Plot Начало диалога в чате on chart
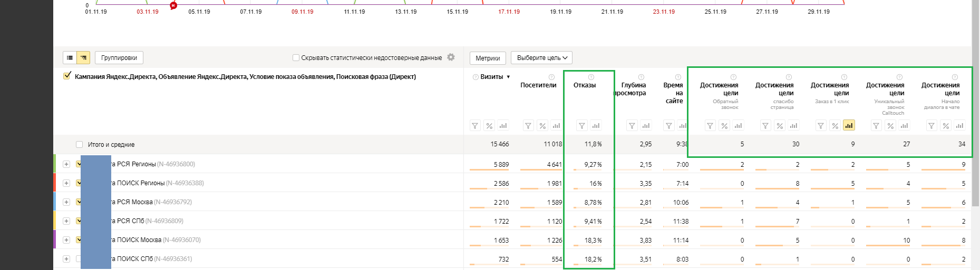980x270 pixels. [960, 125]
